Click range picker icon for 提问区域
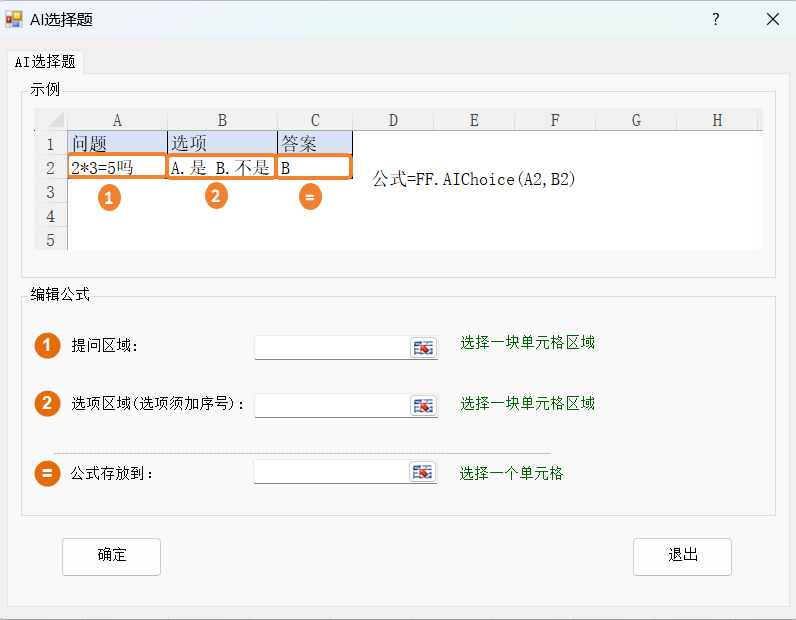 pyautogui.click(x=423, y=348)
